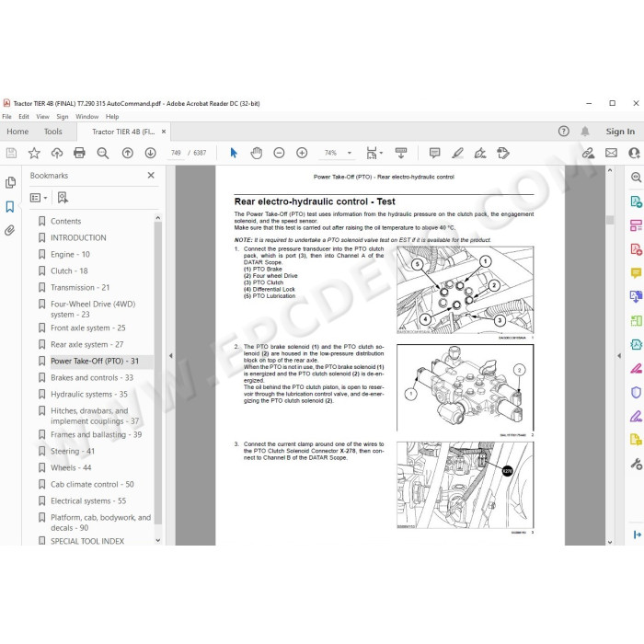Collapse the right tools pane arrow
The height and width of the screenshot is (644, 644).
click(619, 356)
